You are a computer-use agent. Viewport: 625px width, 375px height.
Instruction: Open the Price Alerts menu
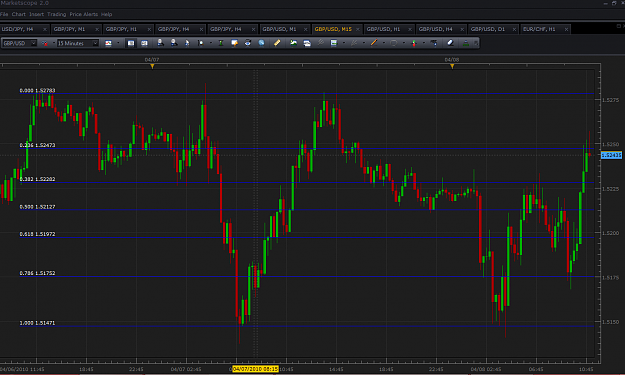tap(83, 14)
